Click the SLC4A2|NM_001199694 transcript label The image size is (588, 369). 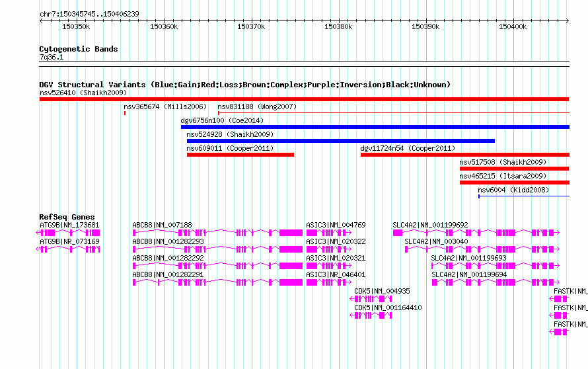(469, 274)
